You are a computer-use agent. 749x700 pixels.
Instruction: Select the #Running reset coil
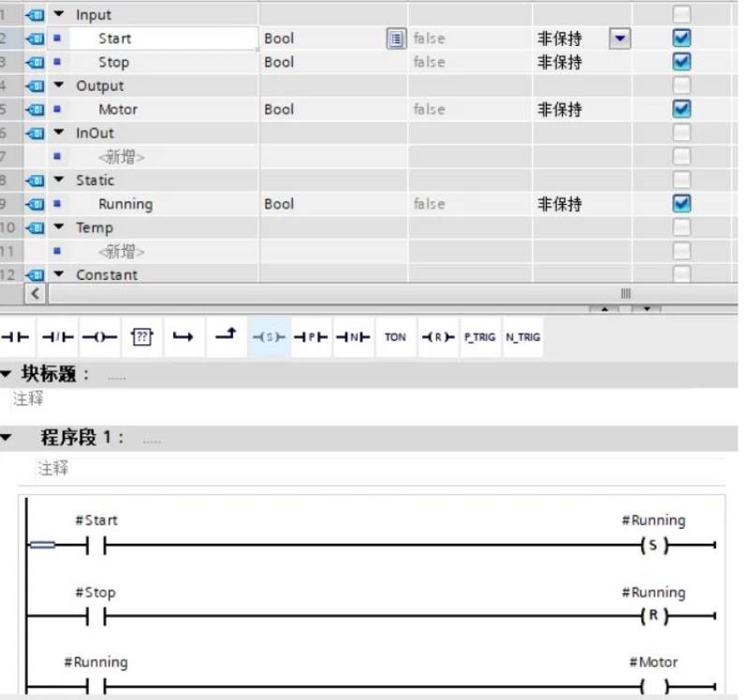pos(654,616)
